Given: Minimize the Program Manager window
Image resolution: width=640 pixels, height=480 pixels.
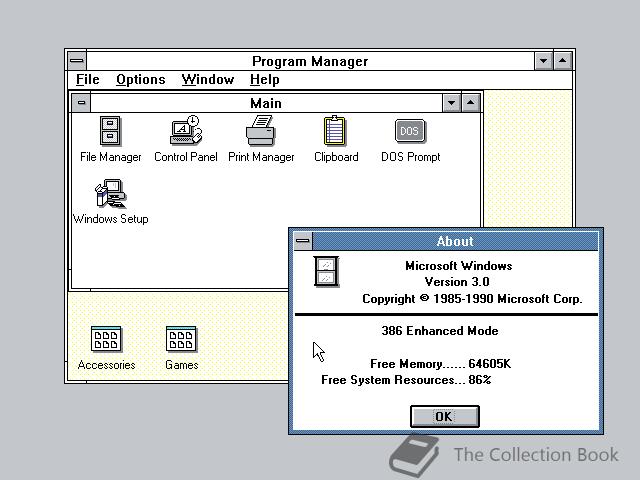Looking at the screenshot, I should click(544, 61).
